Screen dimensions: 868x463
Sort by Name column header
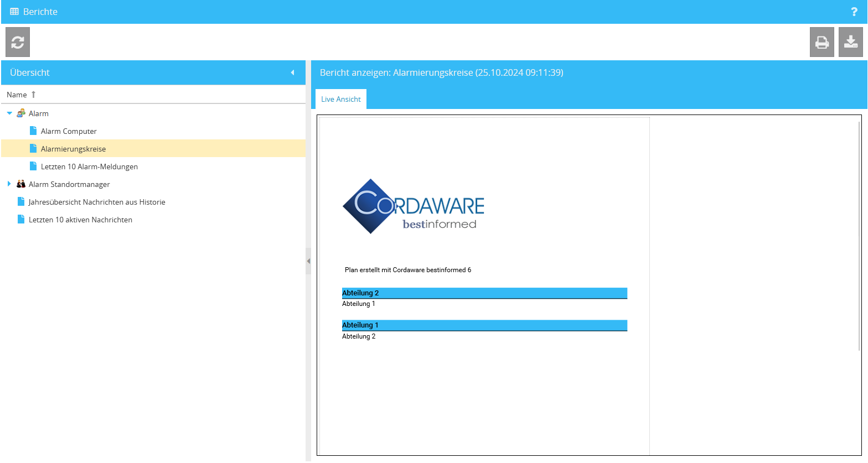click(153, 95)
